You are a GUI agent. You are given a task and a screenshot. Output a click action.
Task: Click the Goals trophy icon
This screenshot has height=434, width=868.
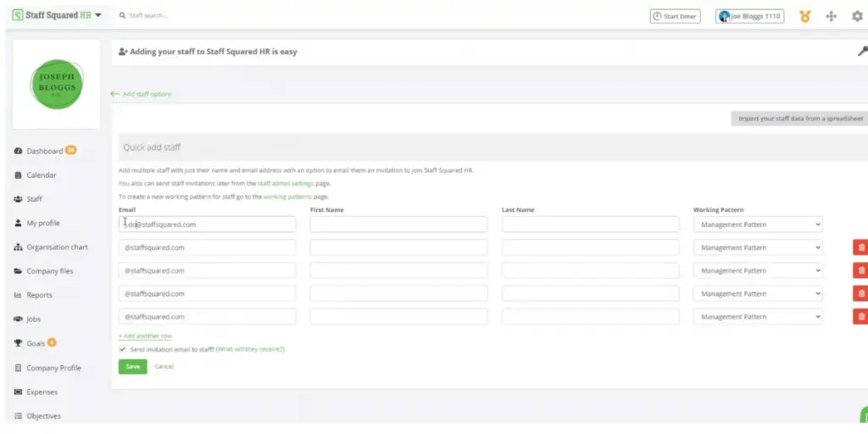tap(18, 343)
